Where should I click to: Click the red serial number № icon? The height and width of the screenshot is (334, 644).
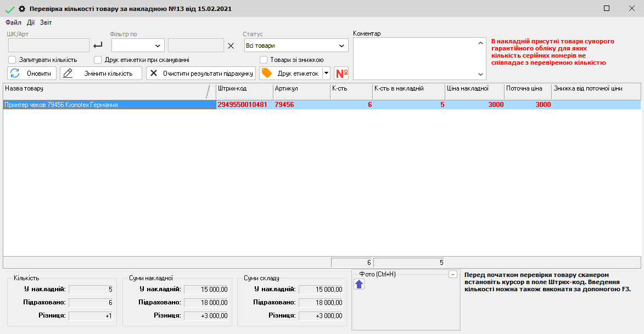pos(341,73)
